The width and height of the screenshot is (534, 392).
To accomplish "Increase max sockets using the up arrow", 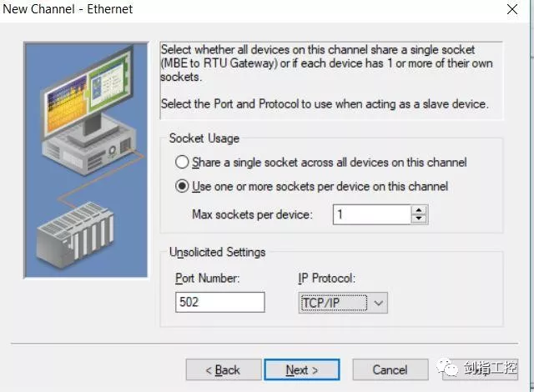I will click(419, 210).
